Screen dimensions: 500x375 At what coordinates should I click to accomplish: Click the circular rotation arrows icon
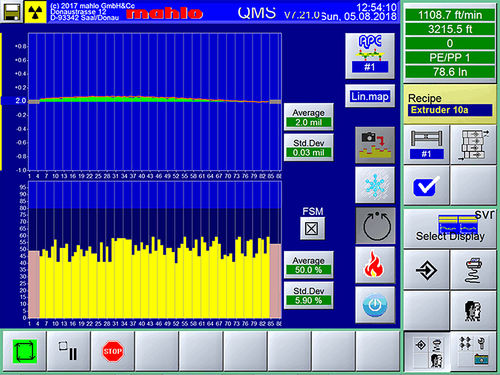click(x=376, y=226)
